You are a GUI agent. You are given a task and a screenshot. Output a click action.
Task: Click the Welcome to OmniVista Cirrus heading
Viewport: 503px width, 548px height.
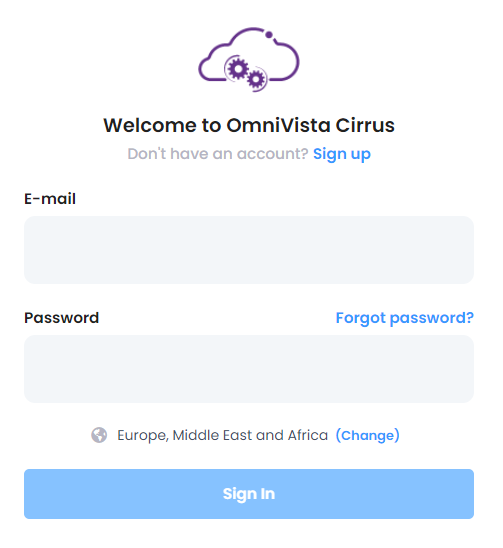(249, 125)
